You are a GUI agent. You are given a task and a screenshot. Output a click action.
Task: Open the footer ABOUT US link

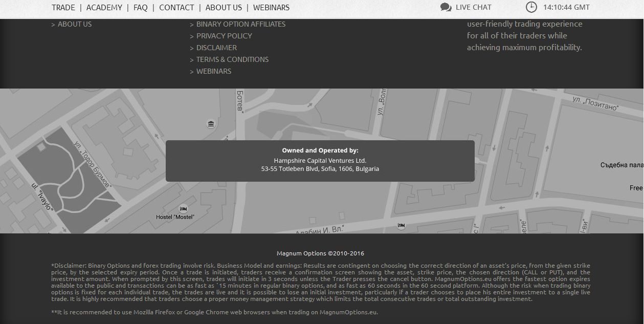pos(75,24)
